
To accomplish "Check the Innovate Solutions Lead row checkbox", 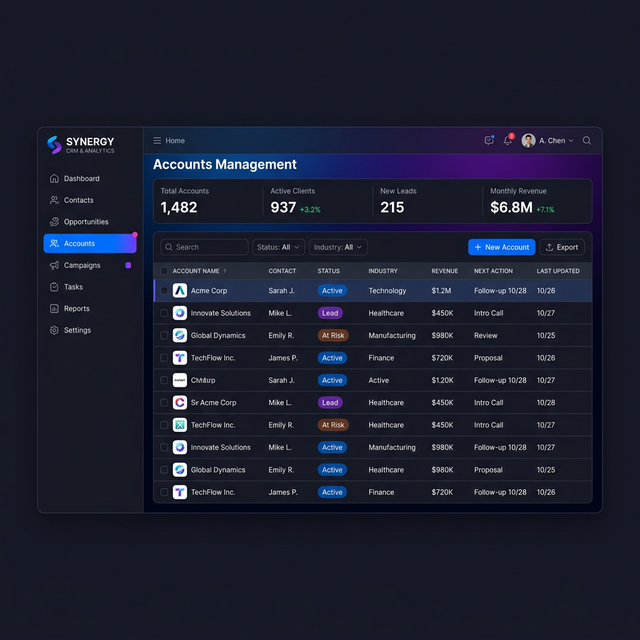I will point(164,313).
